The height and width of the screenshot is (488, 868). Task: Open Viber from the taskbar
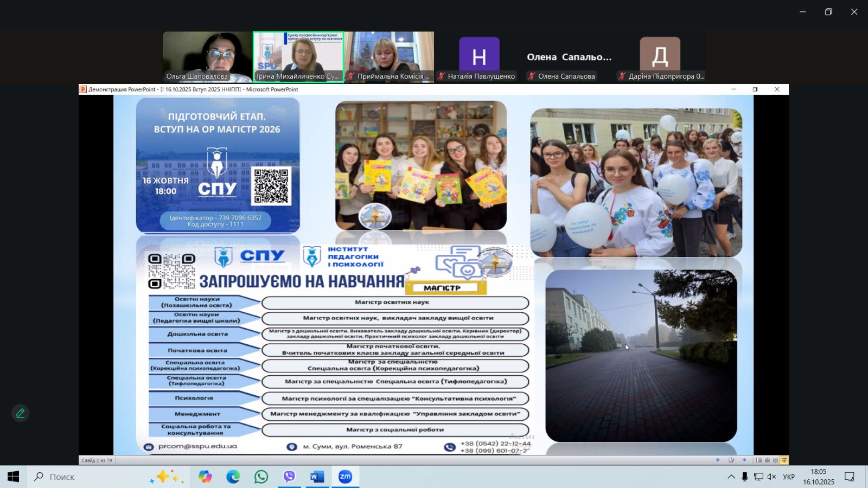pyautogui.click(x=289, y=477)
